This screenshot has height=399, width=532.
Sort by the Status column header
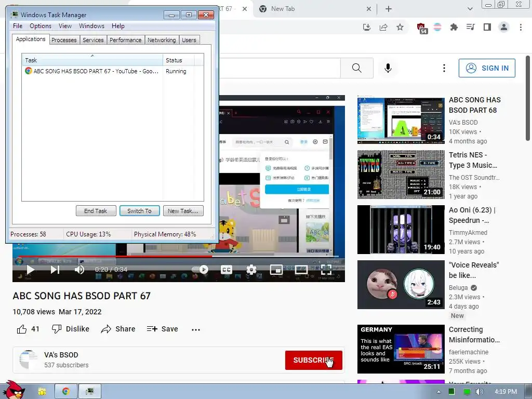[x=178, y=60]
